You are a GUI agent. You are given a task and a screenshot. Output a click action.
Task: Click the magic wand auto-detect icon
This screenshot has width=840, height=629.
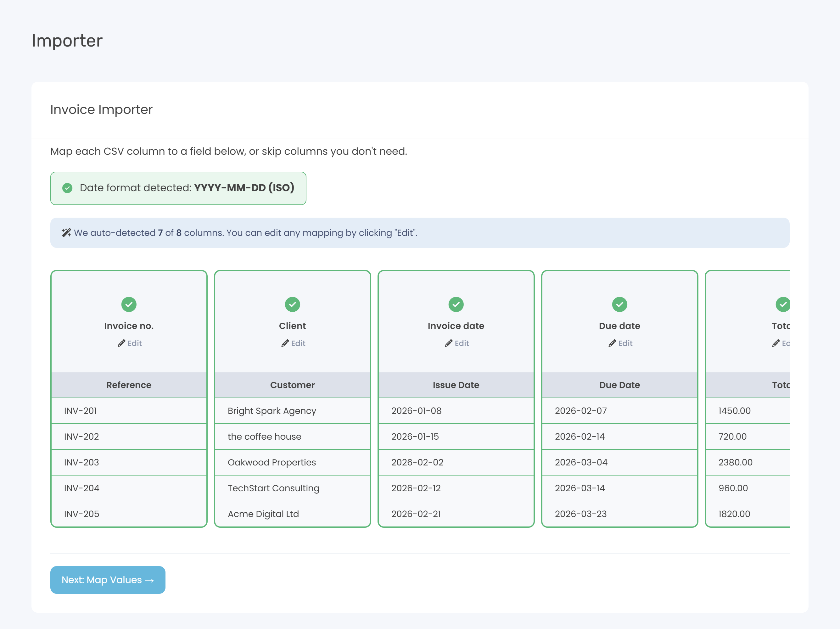pos(66,233)
